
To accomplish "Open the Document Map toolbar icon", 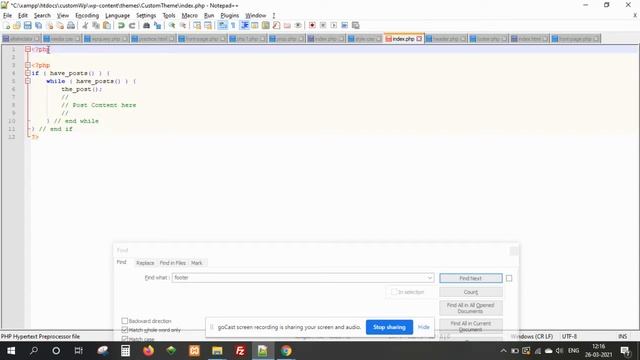I will 266,26.
